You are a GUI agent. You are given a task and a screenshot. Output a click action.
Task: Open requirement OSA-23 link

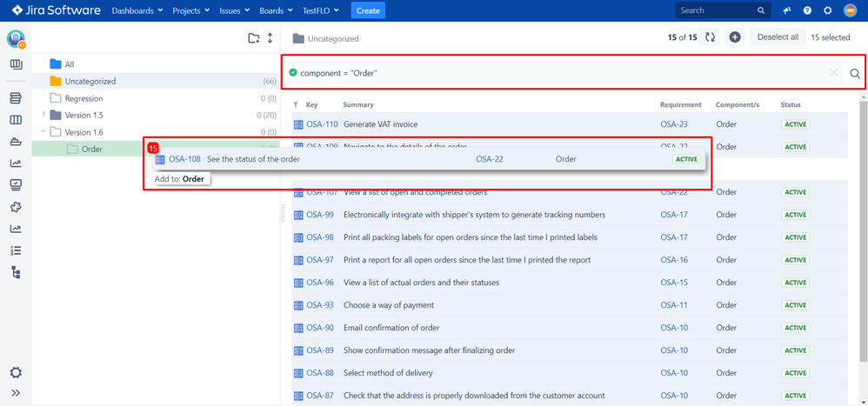(674, 124)
